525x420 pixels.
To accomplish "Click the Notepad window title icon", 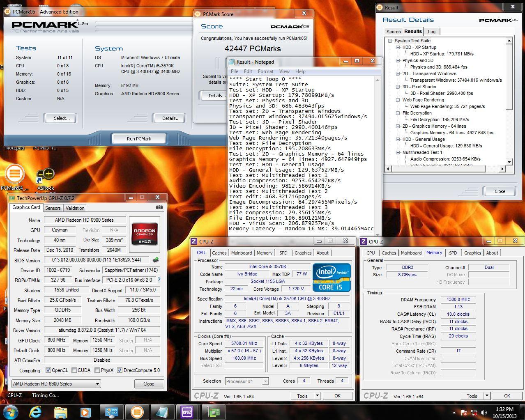I will tap(232, 62).
